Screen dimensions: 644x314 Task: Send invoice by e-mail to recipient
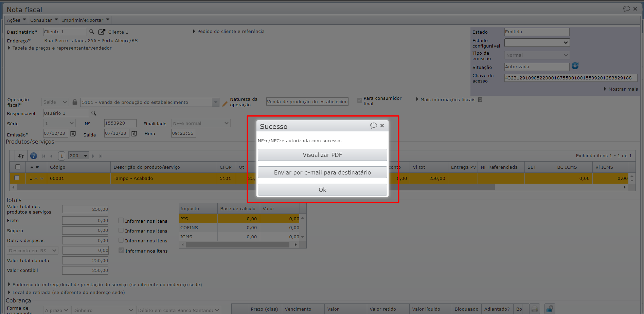pos(322,172)
